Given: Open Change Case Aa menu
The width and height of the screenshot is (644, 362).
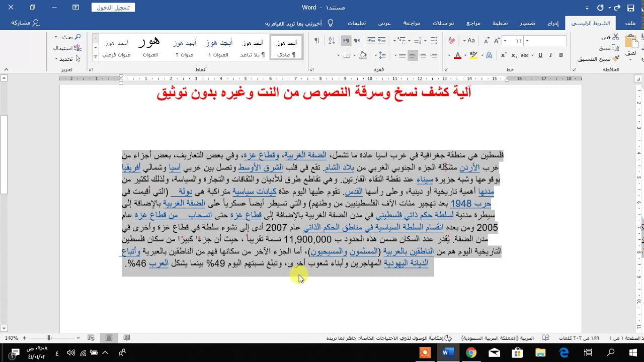Looking at the screenshot, I should coord(469,41).
